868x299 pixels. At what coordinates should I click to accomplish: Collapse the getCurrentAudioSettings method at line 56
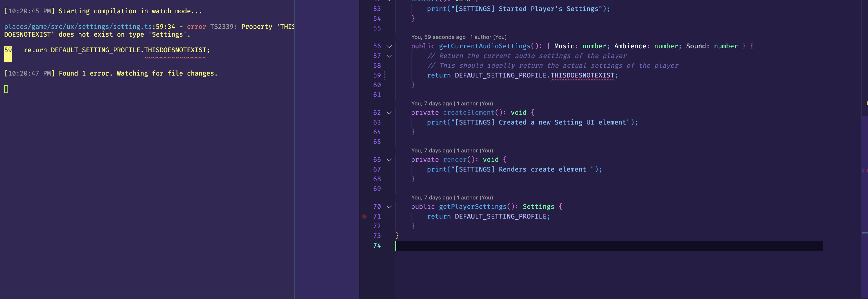[389, 46]
